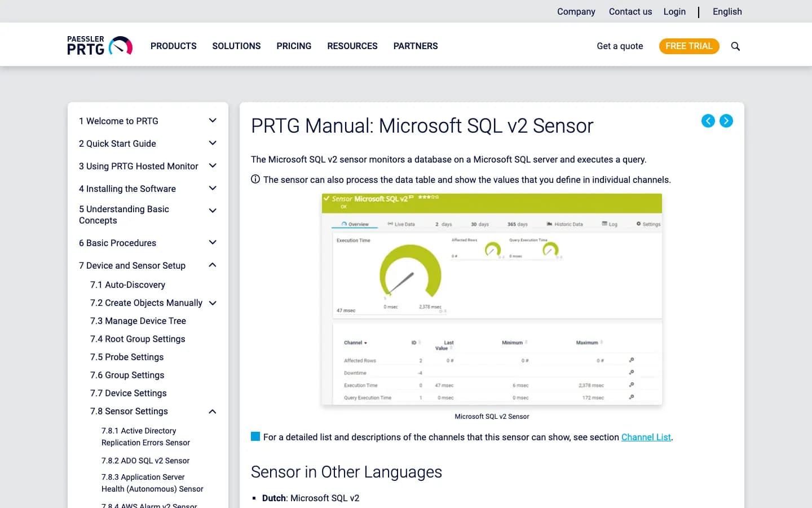
Task: Click the blue book square icon
Action: coord(255,436)
